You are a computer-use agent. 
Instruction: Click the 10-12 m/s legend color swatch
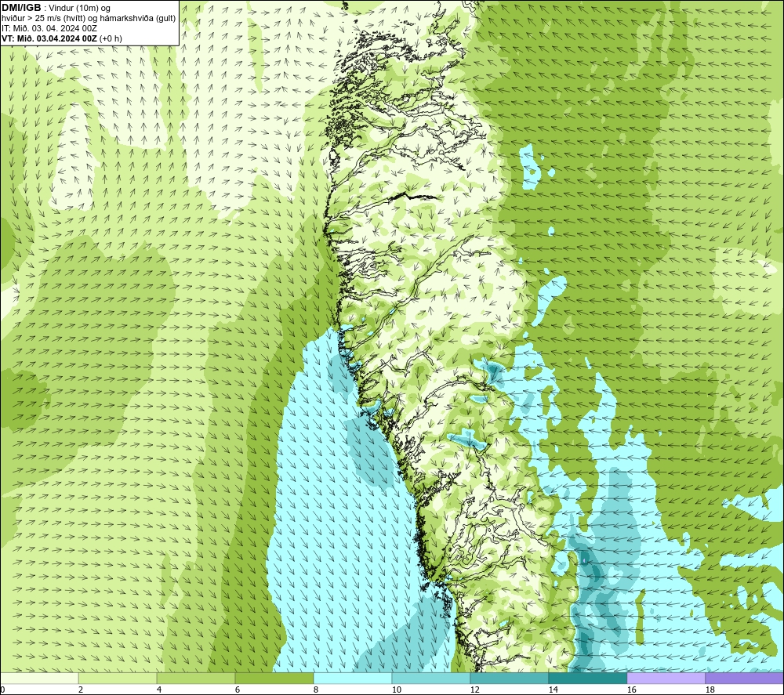[x=431, y=678]
